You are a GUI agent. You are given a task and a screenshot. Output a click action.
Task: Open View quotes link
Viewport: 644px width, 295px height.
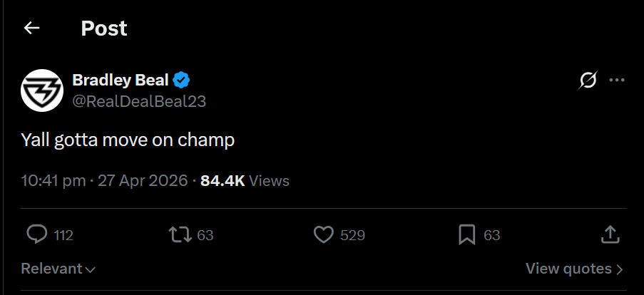coord(574,269)
